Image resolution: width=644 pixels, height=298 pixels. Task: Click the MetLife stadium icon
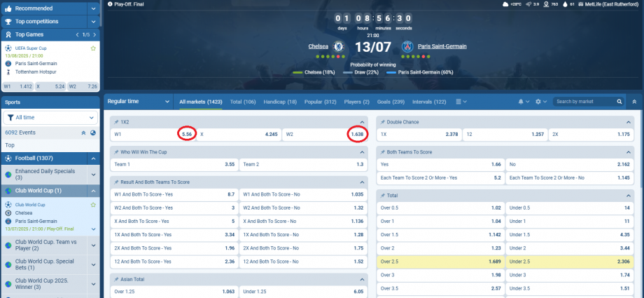(582, 4)
